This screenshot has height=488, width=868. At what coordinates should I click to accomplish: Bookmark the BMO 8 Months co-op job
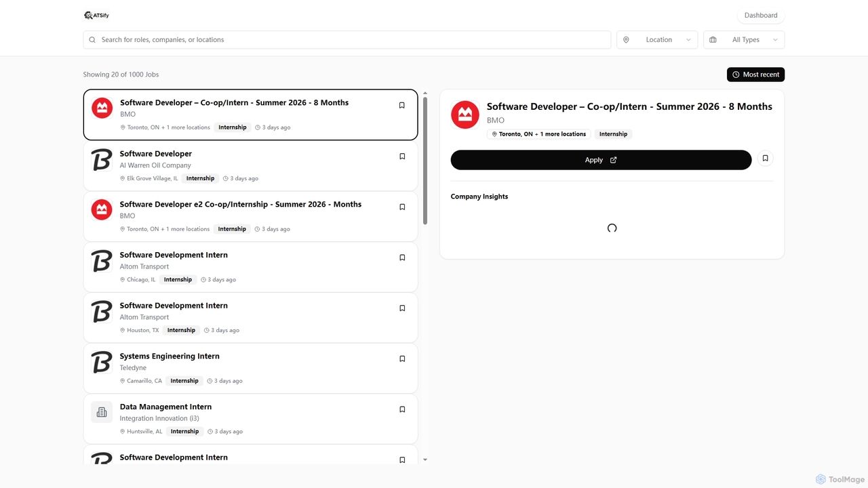click(401, 105)
